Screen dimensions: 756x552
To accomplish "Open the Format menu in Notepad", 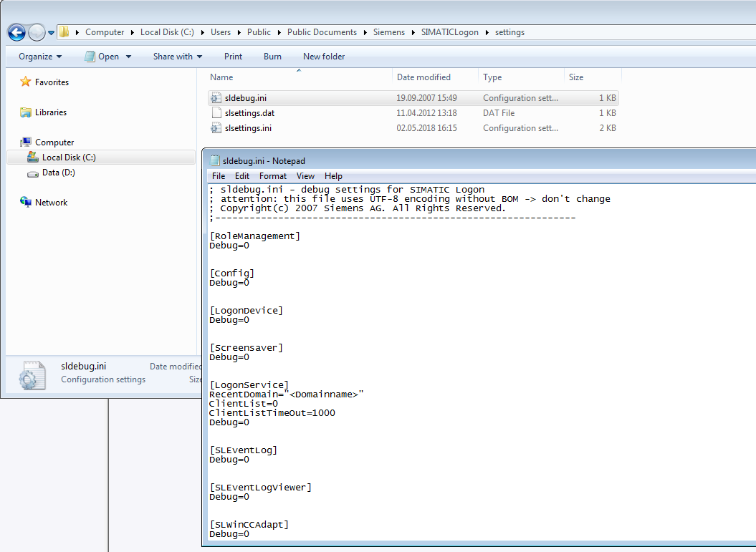I will [272, 176].
